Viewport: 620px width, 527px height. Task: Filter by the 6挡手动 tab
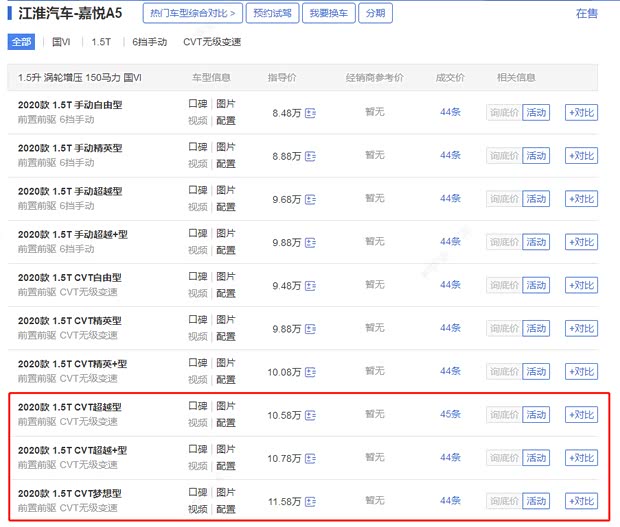(x=150, y=42)
